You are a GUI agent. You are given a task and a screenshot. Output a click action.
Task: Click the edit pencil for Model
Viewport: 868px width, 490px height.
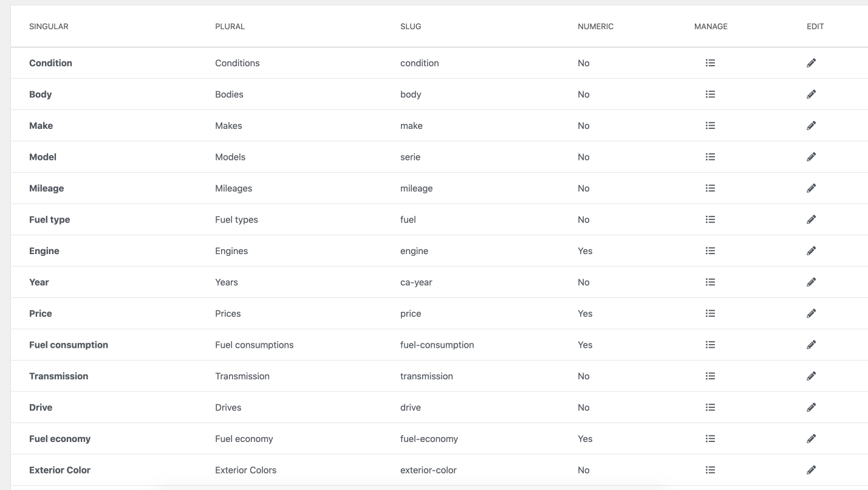click(x=811, y=157)
